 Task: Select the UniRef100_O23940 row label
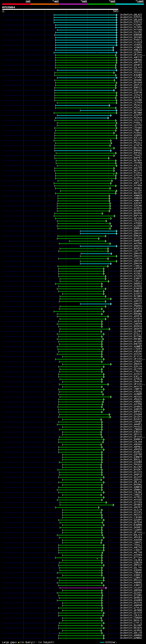pos(131,52)
